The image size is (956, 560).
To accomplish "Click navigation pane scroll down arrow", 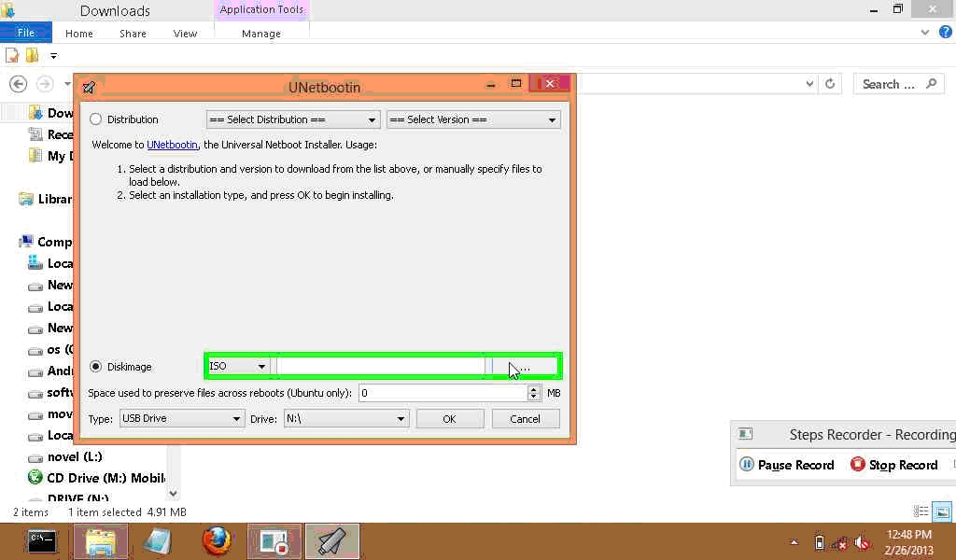I will [x=173, y=493].
